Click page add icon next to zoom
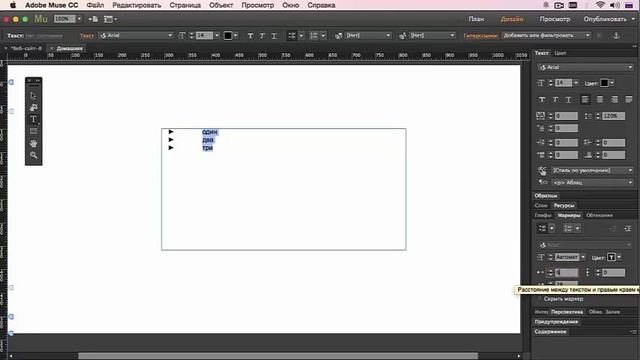 (x=93, y=19)
